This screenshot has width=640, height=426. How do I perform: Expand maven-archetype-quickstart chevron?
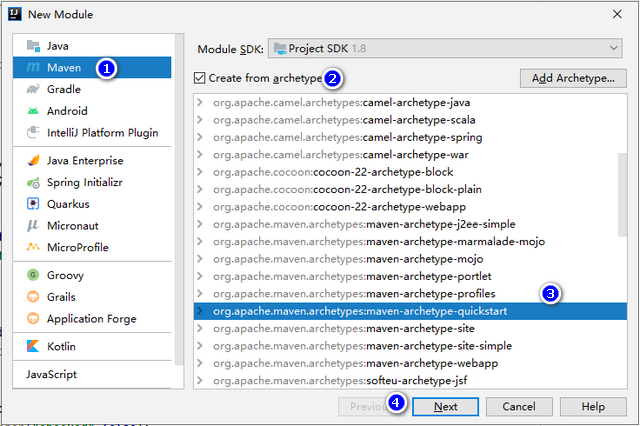(x=200, y=311)
